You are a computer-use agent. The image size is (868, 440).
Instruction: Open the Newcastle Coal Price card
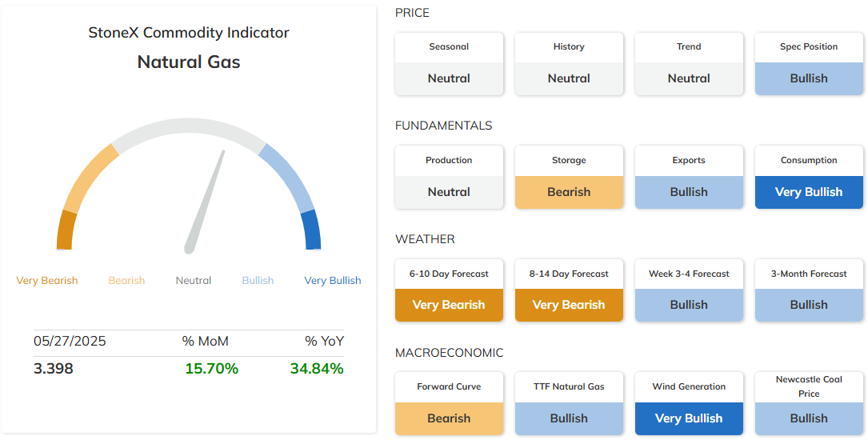click(x=809, y=403)
